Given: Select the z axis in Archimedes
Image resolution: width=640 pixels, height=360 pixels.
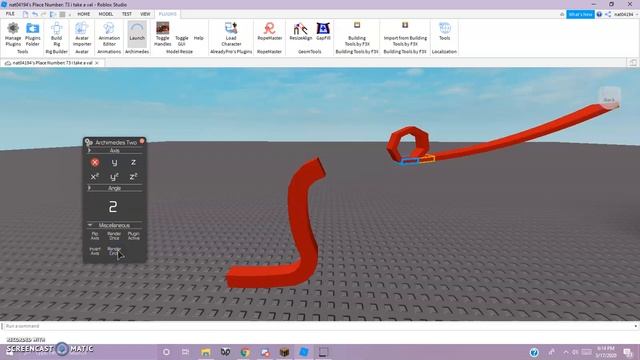Looking at the screenshot, I should (133, 162).
